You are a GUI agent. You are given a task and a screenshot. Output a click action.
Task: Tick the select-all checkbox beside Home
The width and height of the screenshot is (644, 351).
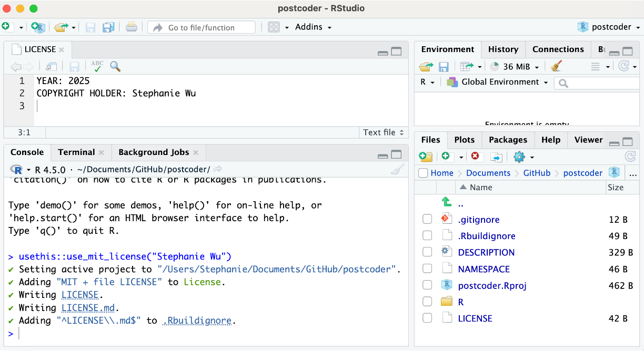423,173
